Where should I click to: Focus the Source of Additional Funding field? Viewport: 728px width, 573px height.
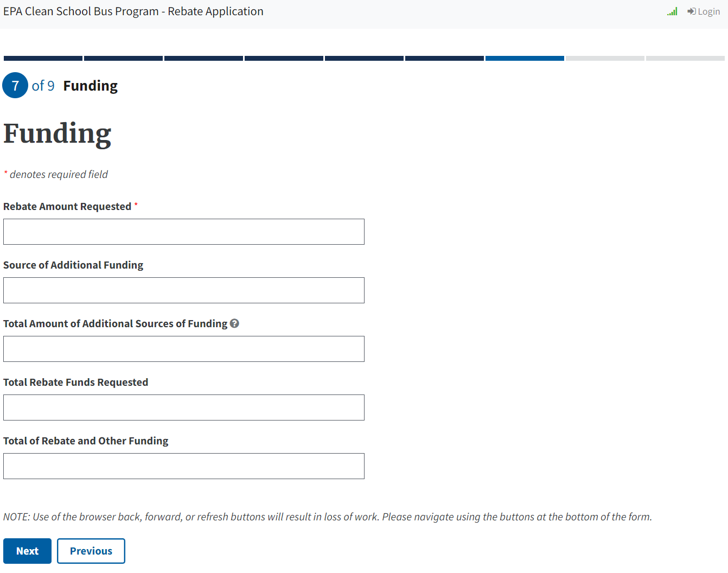coord(184,290)
